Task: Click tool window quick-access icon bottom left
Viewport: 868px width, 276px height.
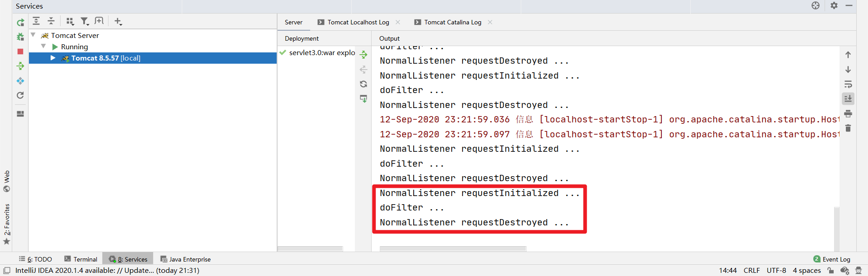Action: [7, 271]
